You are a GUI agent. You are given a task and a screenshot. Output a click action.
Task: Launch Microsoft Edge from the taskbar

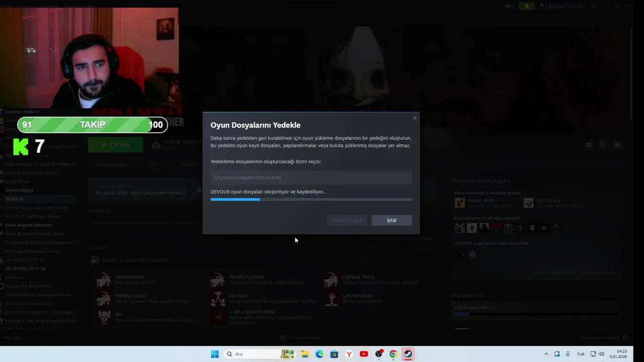[x=319, y=354]
